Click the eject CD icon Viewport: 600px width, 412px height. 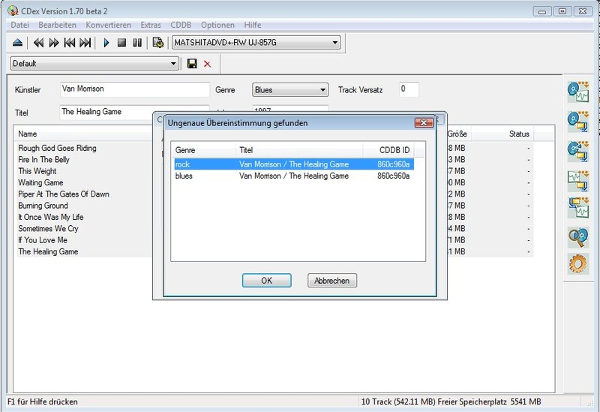18,42
